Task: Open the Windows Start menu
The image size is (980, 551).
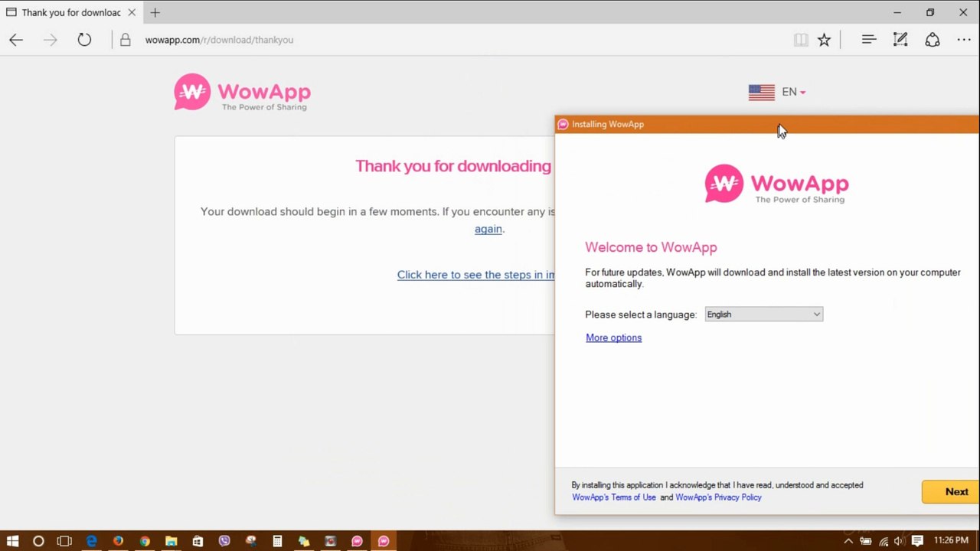Action: (x=12, y=541)
